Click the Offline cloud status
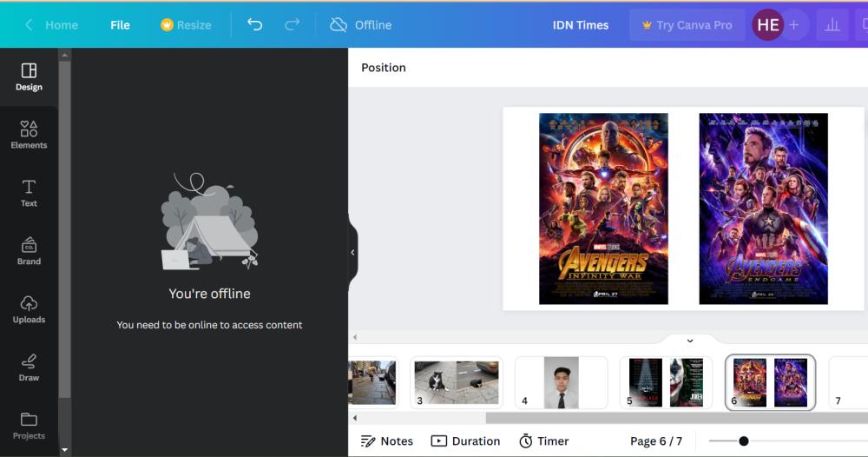Screen dimensions: 868x457 pyautogui.click(x=361, y=25)
